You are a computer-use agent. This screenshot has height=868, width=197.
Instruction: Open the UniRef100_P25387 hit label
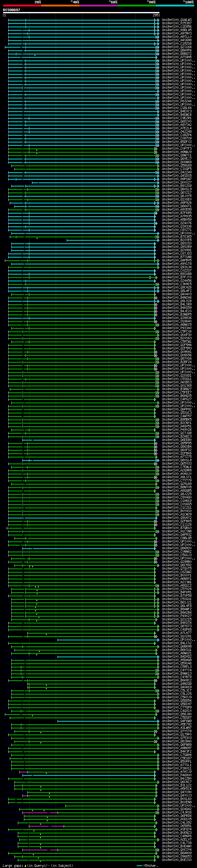click(177, 23)
